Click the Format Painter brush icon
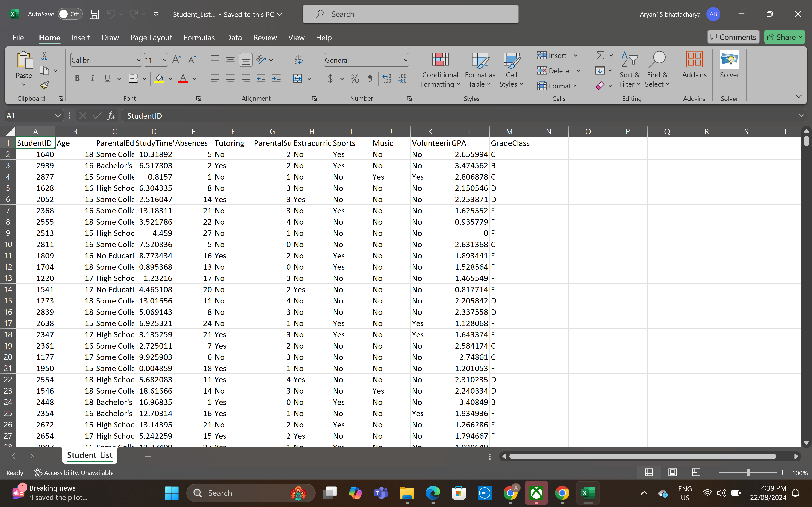 (x=44, y=85)
